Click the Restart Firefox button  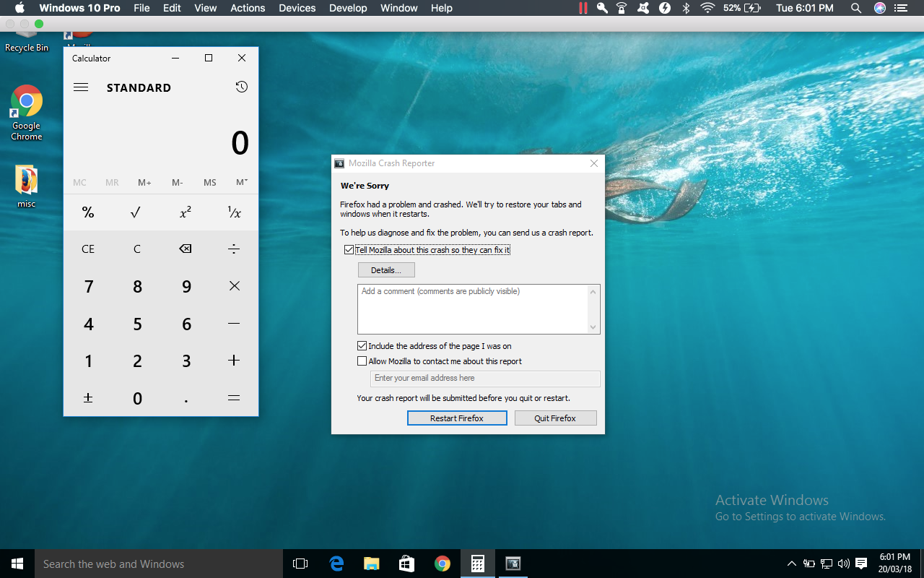[x=457, y=418]
